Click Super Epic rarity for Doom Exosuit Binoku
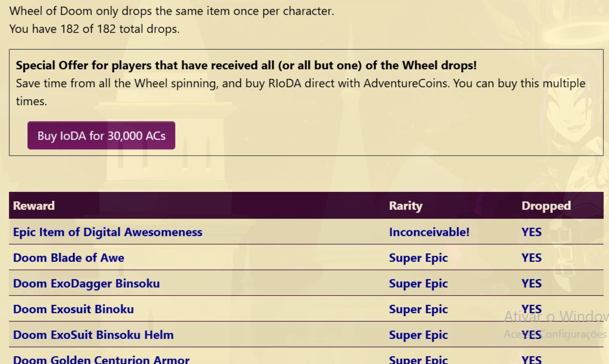The image size is (609, 364). [418, 309]
